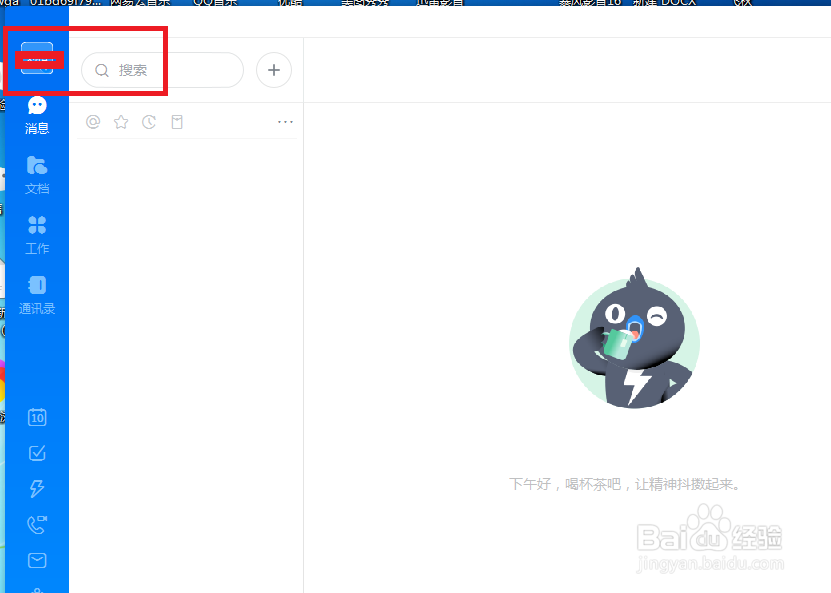831x593 pixels.
Task: Open the DingTalk profile avatar menu
Action: [x=37, y=60]
